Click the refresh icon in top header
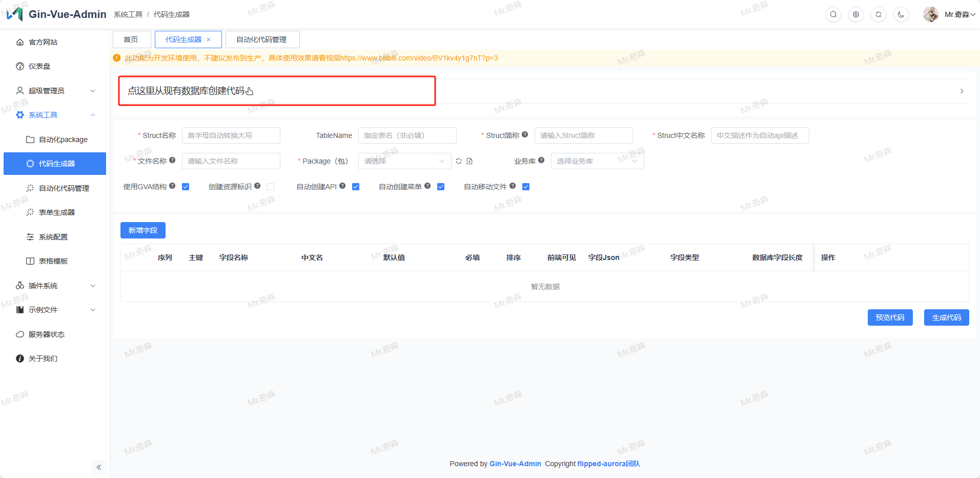The height and width of the screenshot is (478, 980). point(878,14)
